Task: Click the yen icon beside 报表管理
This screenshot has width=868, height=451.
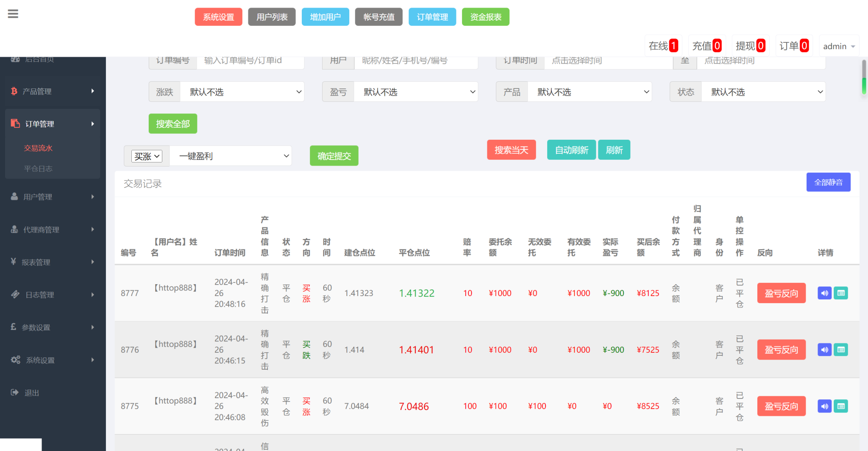Action: tap(14, 262)
